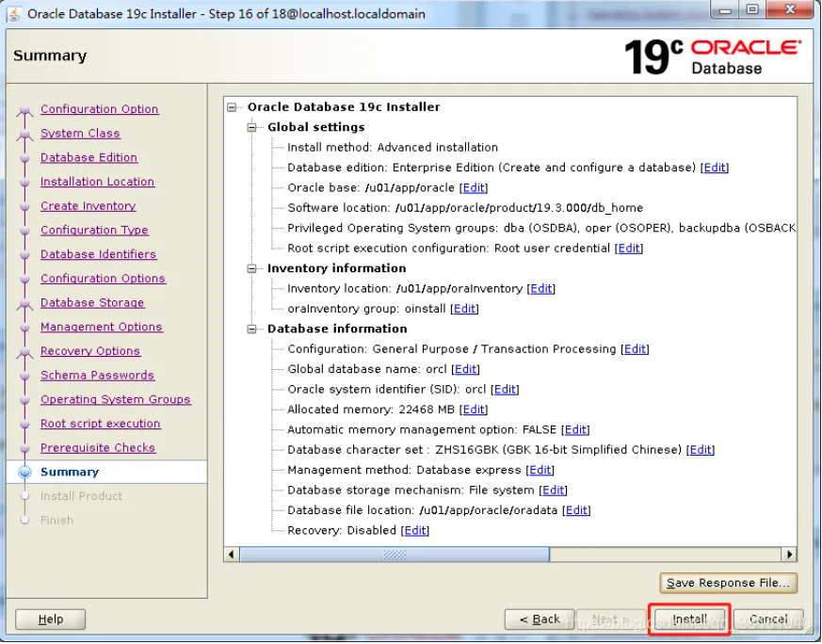Open the Installation Location step
This screenshot has width=822, height=644.
[x=97, y=182]
